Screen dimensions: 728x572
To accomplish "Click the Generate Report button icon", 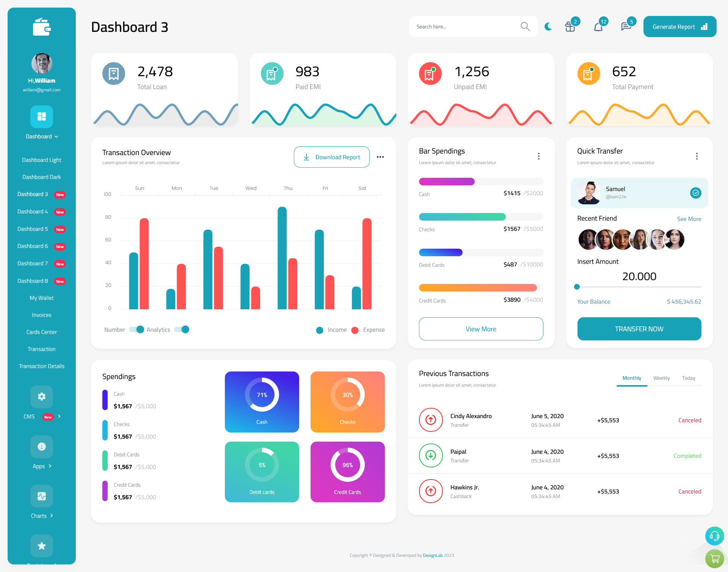I will (704, 26).
